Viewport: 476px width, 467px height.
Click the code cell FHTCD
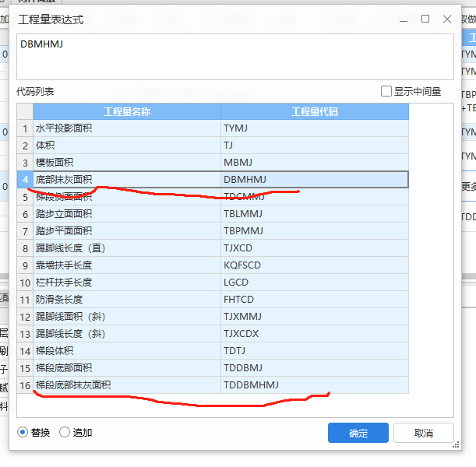click(315, 300)
